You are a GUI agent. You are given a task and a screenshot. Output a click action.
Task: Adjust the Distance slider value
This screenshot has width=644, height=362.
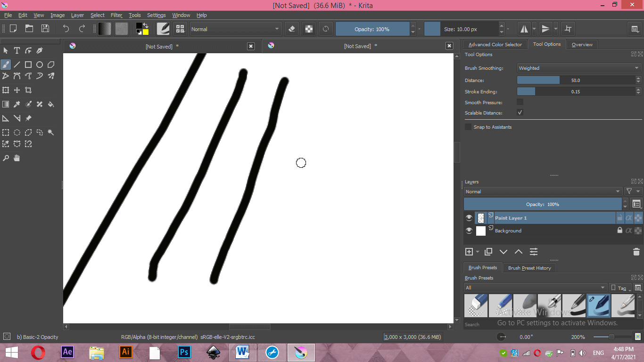[576, 80]
